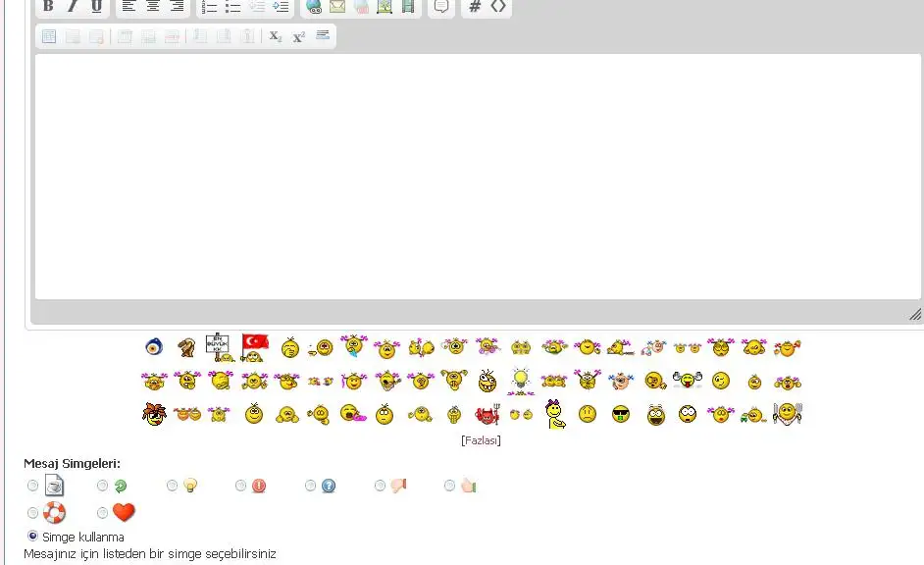Viewport: 924px width, 565px height.
Task: Select the light bulb message icon radio
Action: (173, 486)
